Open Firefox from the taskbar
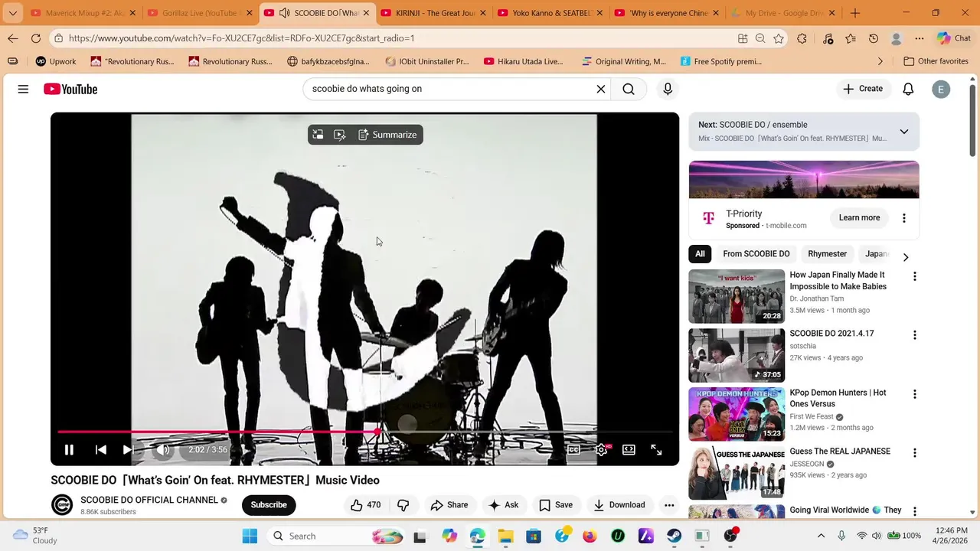The height and width of the screenshot is (551, 980). pos(590,536)
